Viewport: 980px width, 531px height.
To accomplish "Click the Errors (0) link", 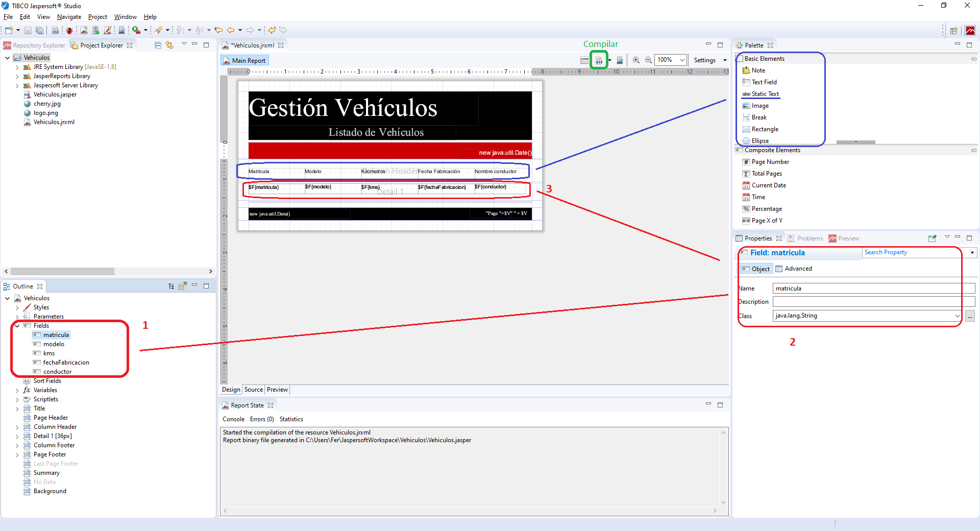I will pos(262,419).
